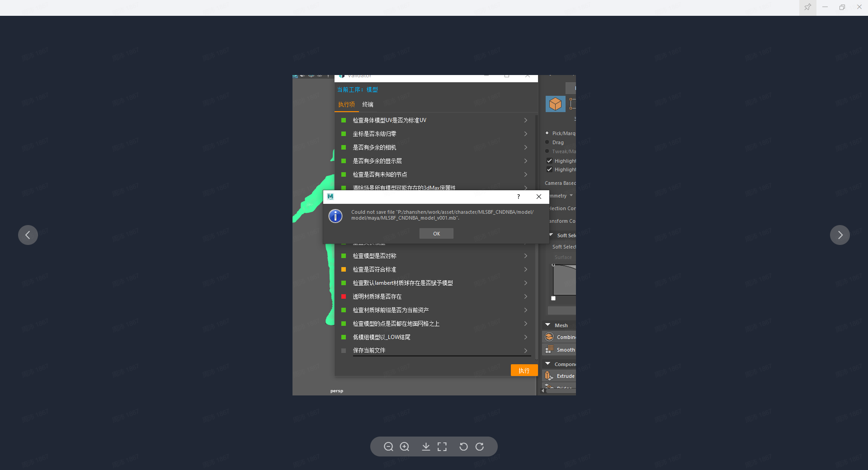Image resolution: width=868 pixels, height=470 pixels.
Task: Go to the next image
Action: 840,235
